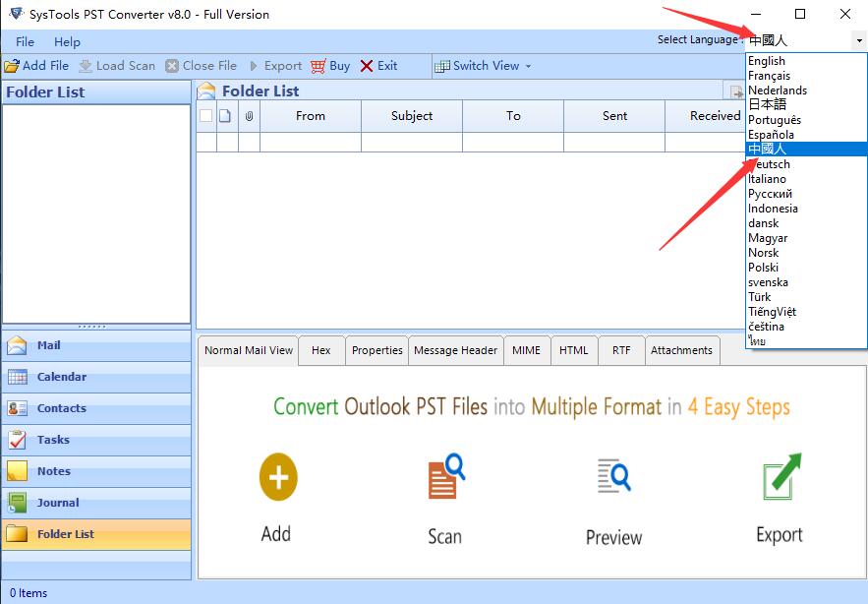This screenshot has width=868, height=604.
Task: Select Indonesia in the language list
Action: (x=806, y=209)
